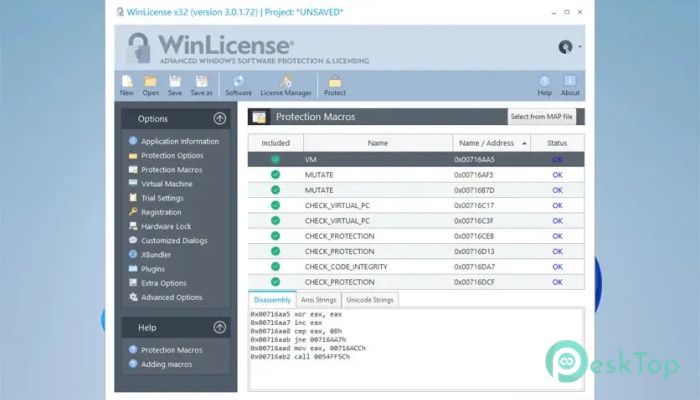This screenshot has width=700, height=400.
Task: Sort by the Name / Address column header
Action: click(492, 143)
